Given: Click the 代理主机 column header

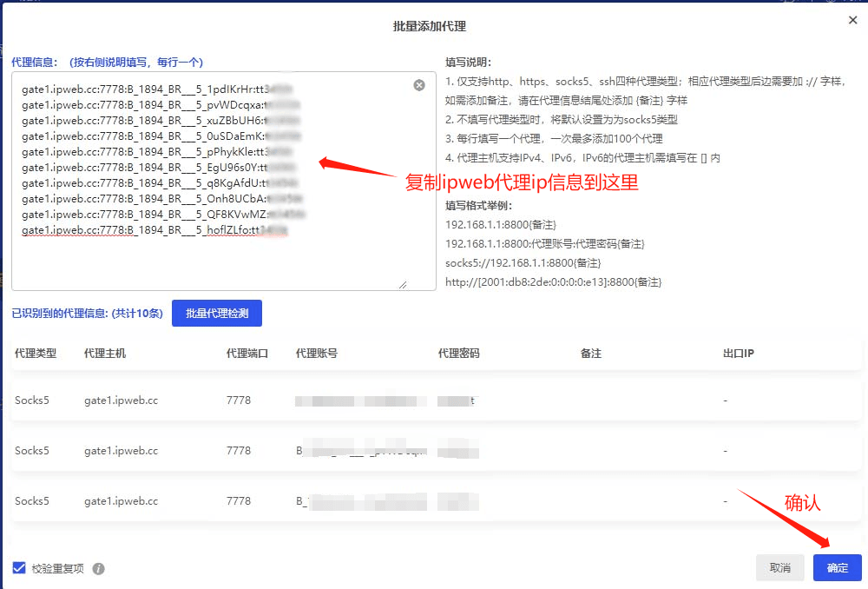Looking at the screenshot, I should [105, 354].
